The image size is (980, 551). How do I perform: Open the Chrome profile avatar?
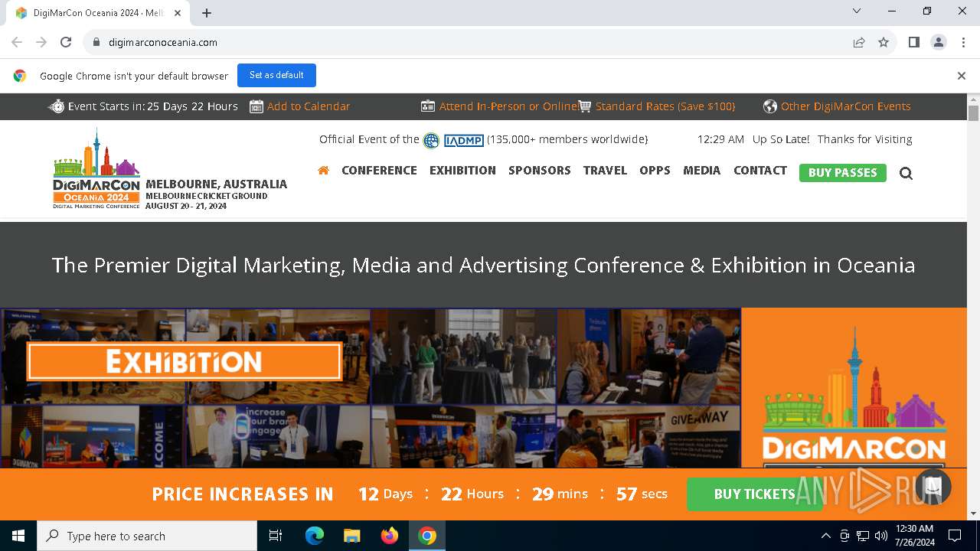(938, 42)
